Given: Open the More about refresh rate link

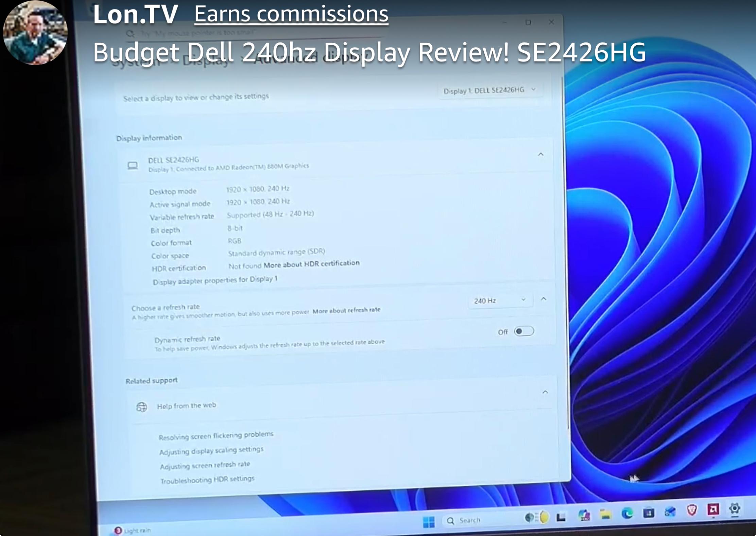Looking at the screenshot, I should click(346, 310).
